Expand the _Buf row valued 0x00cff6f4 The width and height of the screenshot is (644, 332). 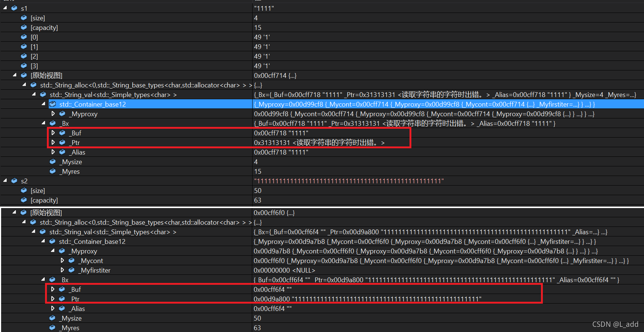tap(53, 289)
